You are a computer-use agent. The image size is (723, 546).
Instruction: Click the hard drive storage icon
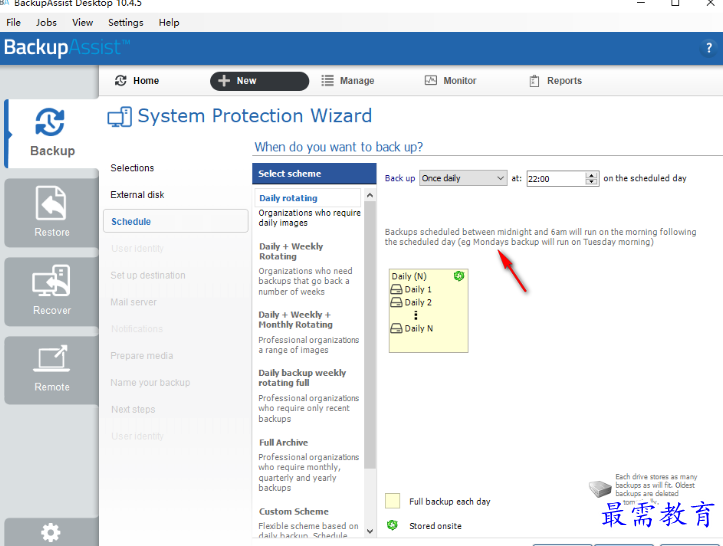600,488
